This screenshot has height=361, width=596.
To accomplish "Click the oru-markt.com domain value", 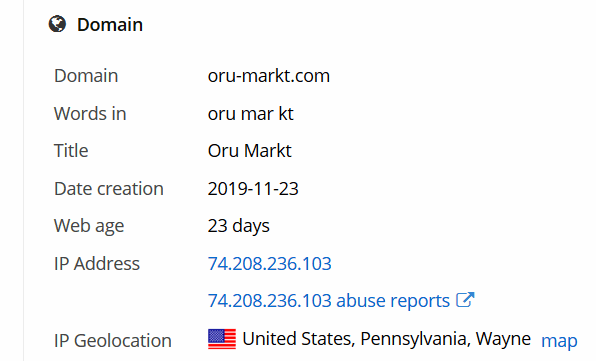I will [x=269, y=76].
